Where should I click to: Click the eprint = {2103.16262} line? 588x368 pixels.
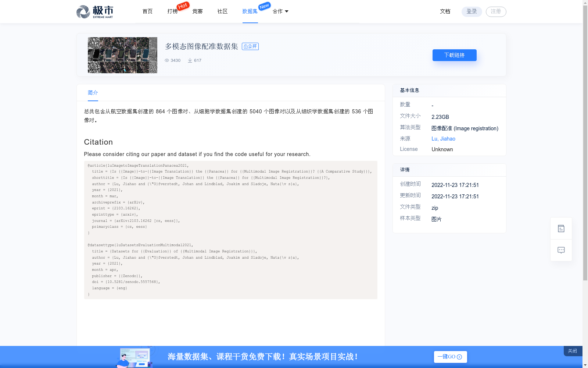tap(116, 208)
